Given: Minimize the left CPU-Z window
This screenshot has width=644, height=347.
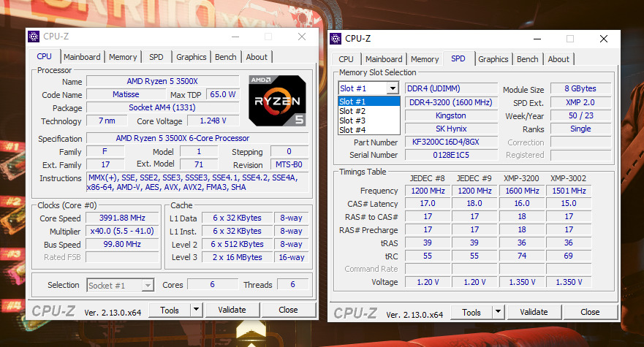Looking at the screenshot, I should [235, 37].
